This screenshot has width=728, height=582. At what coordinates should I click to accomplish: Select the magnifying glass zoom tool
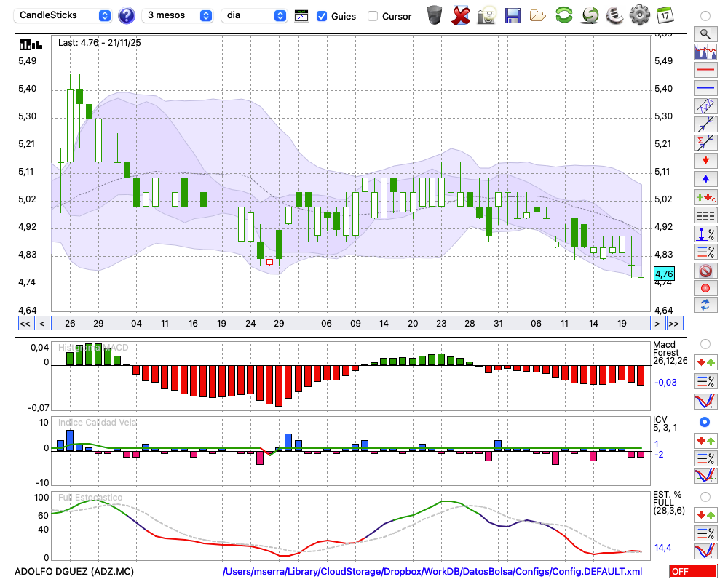point(705,33)
